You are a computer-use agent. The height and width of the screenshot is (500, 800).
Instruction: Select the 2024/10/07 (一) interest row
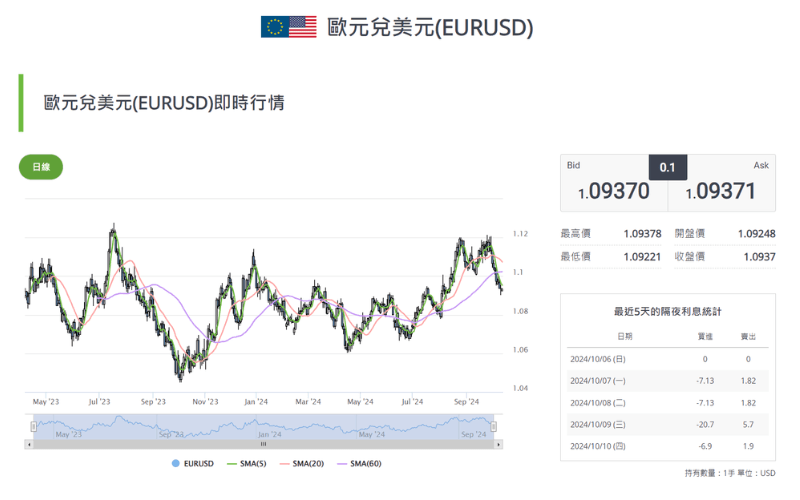[x=667, y=380]
